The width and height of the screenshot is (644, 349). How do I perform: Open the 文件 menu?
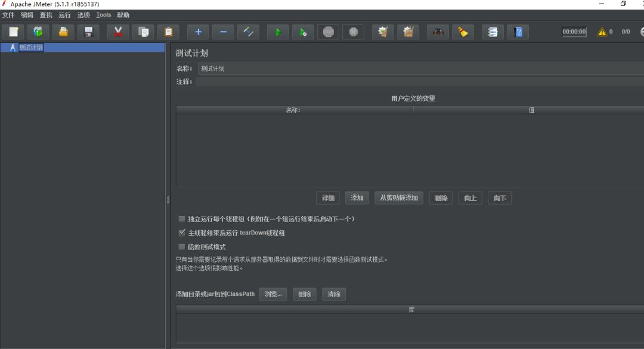pyautogui.click(x=8, y=15)
